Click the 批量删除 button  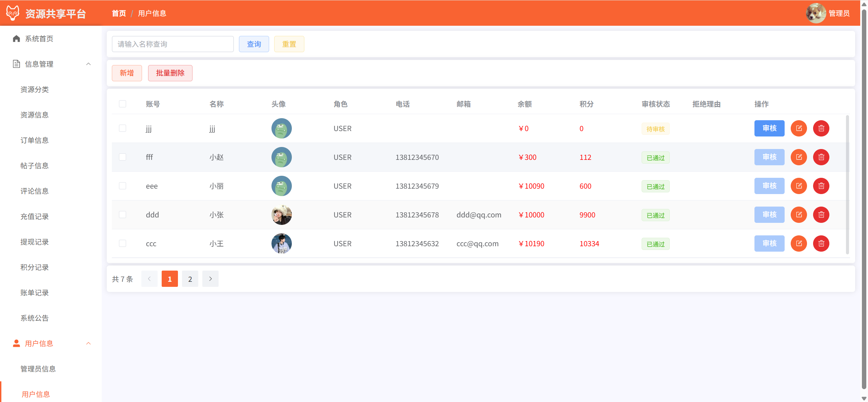pos(170,73)
